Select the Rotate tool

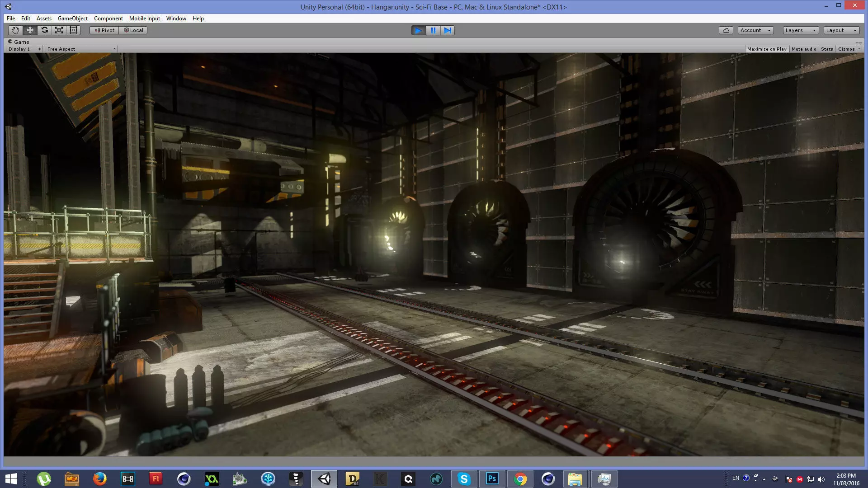[x=44, y=30]
